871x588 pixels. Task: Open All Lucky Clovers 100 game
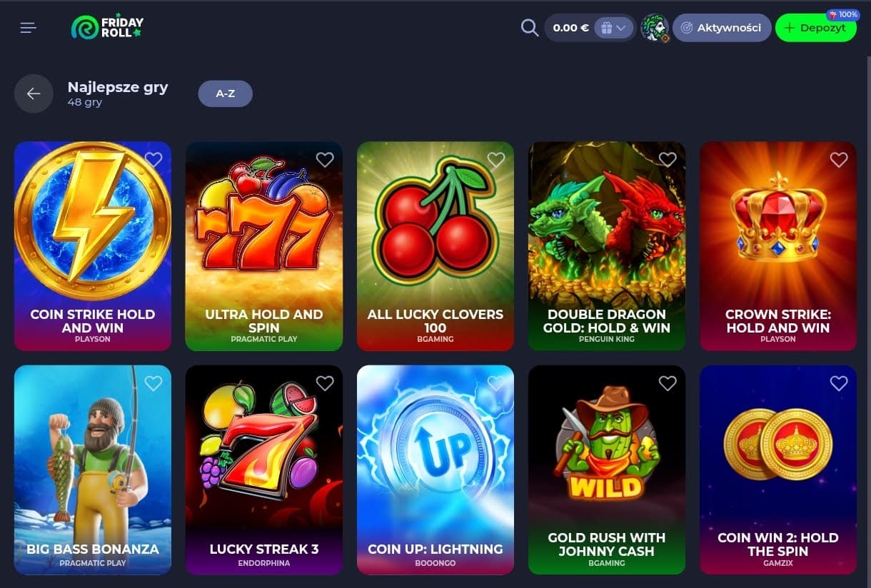pos(435,246)
